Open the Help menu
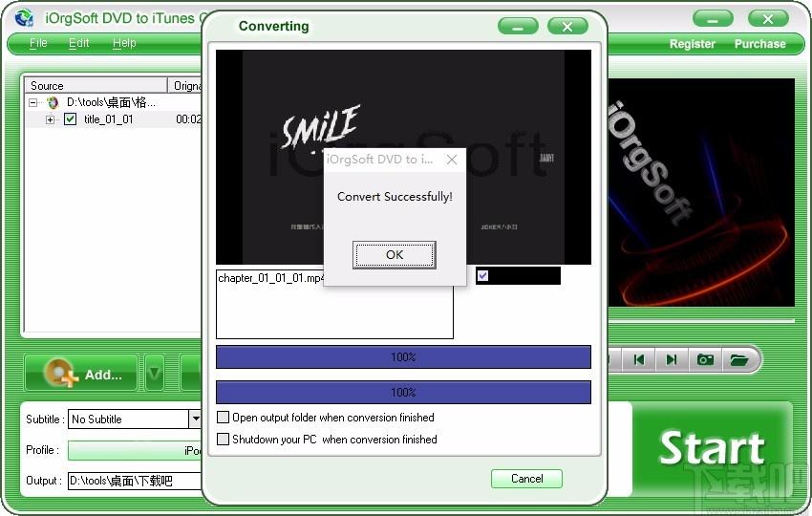This screenshot has width=812, height=516. [x=124, y=43]
